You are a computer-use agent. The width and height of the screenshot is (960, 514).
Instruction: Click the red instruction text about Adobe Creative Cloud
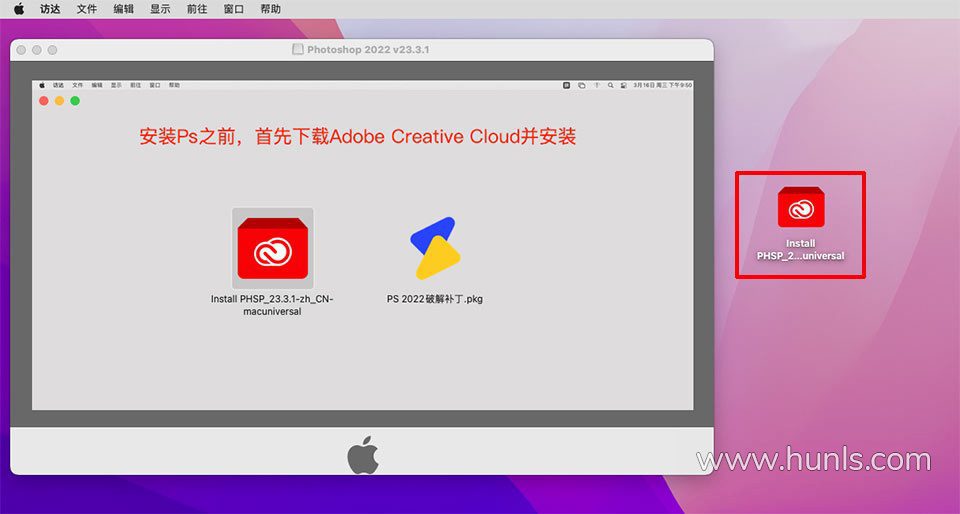357,137
